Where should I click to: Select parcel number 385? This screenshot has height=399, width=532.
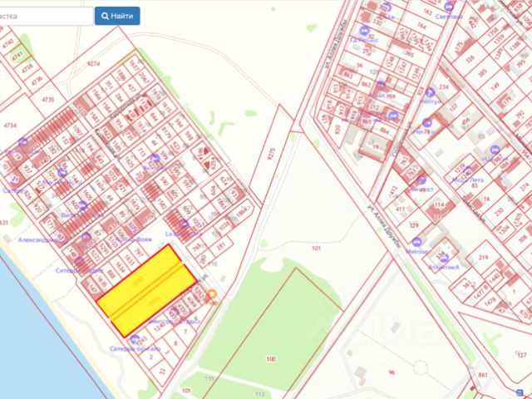coord(482,72)
